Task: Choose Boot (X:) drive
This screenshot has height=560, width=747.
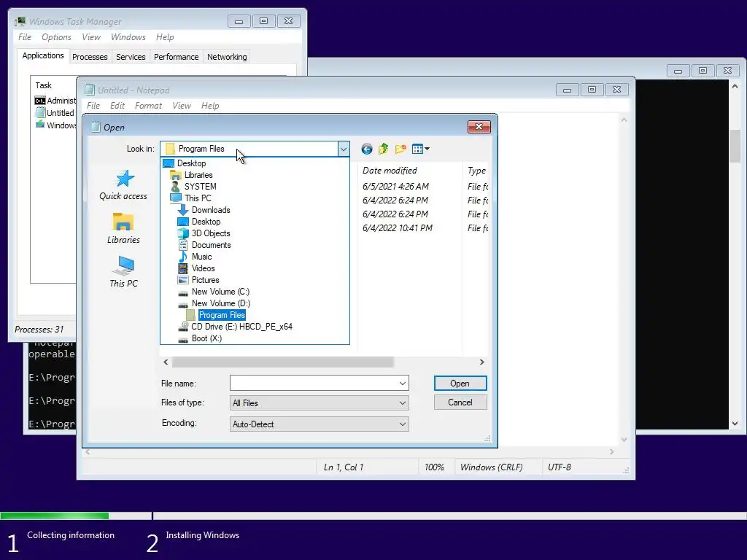Action: click(206, 338)
